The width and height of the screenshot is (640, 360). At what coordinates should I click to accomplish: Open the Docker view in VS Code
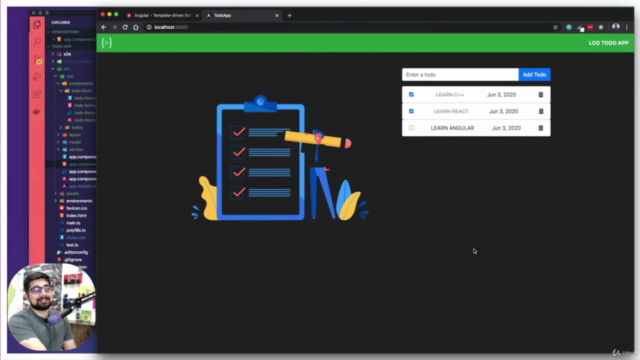pos(37,111)
